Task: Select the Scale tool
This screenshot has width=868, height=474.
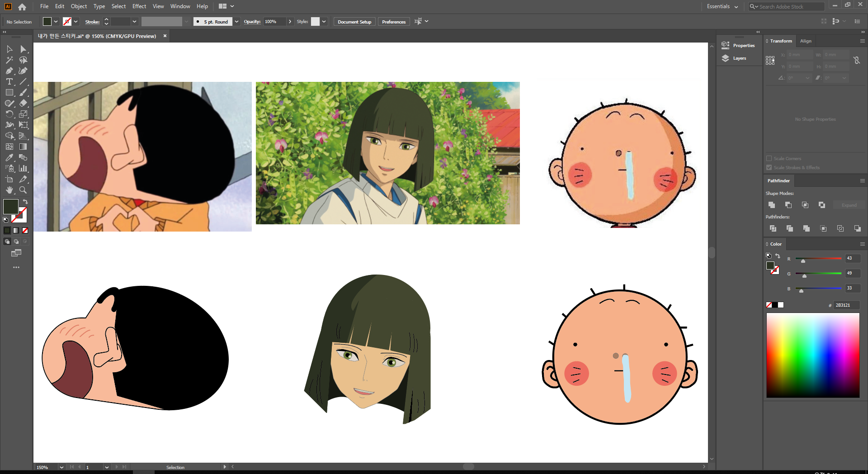Action: click(23, 114)
